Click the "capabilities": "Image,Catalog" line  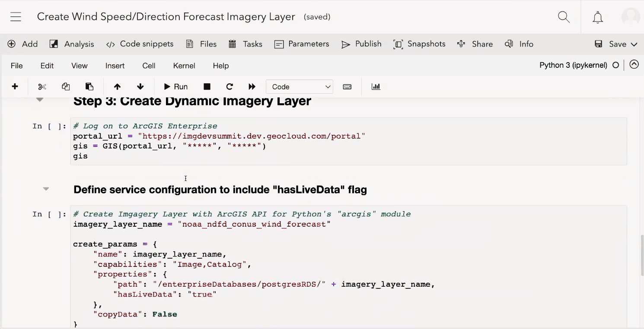coord(172,264)
